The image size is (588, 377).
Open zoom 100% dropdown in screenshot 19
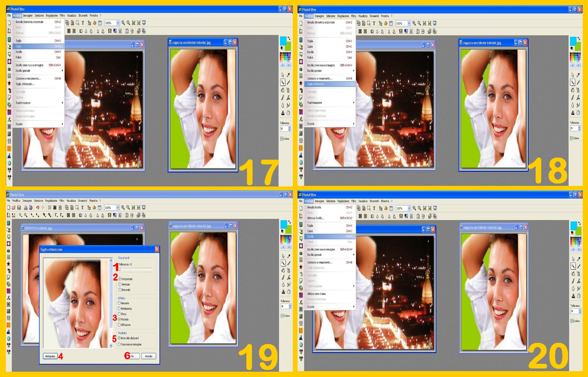pyautogui.click(x=118, y=208)
